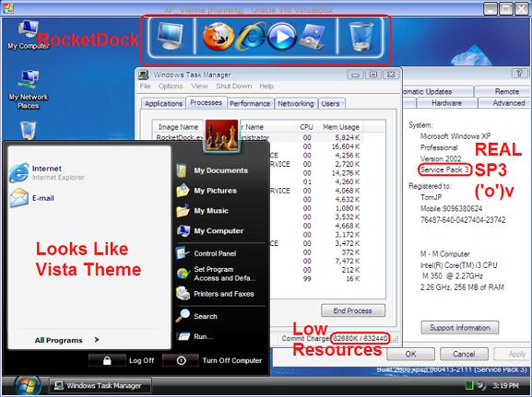Open Printers and Faxes
Screen dimensions: 532x397
[x=215, y=294]
